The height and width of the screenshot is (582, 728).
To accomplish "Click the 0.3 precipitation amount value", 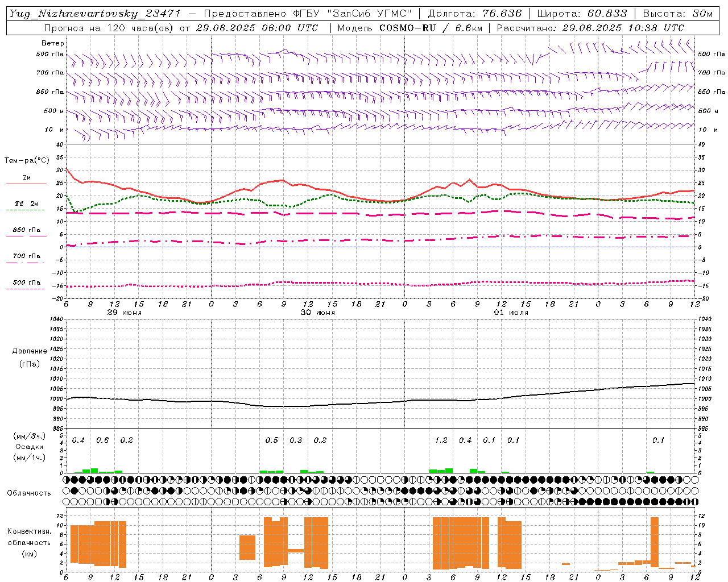I will 296,440.
